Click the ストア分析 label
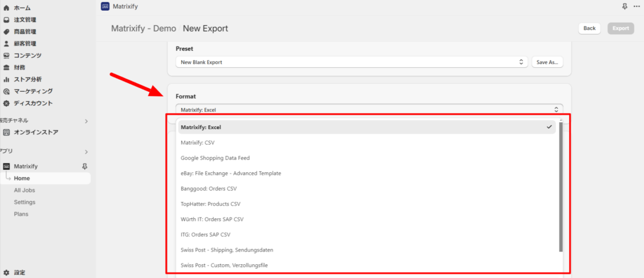This screenshot has width=644, height=278. [28, 79]
